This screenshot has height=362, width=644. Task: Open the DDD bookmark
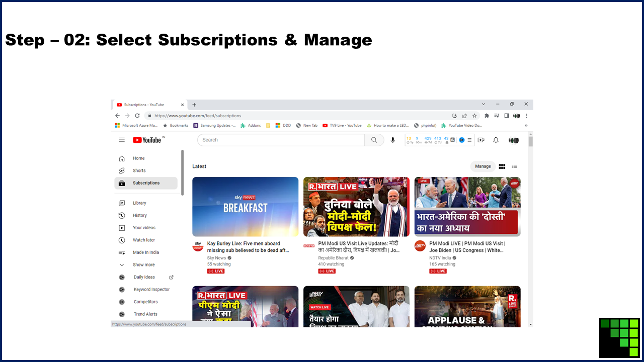pos(283,126)
